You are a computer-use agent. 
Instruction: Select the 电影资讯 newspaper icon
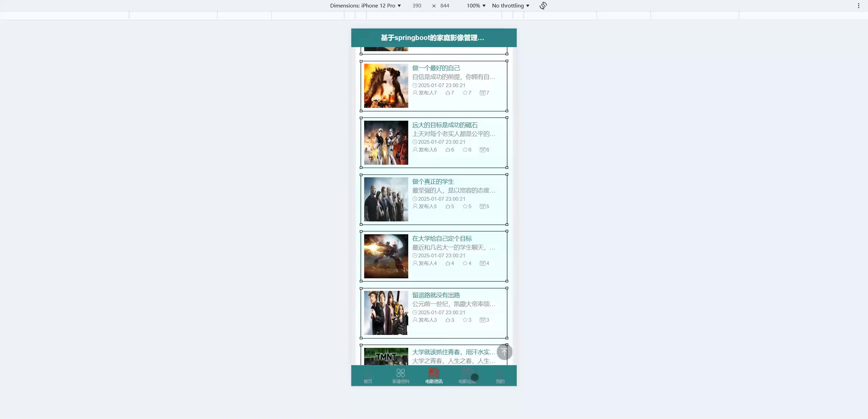pos(434,373)
